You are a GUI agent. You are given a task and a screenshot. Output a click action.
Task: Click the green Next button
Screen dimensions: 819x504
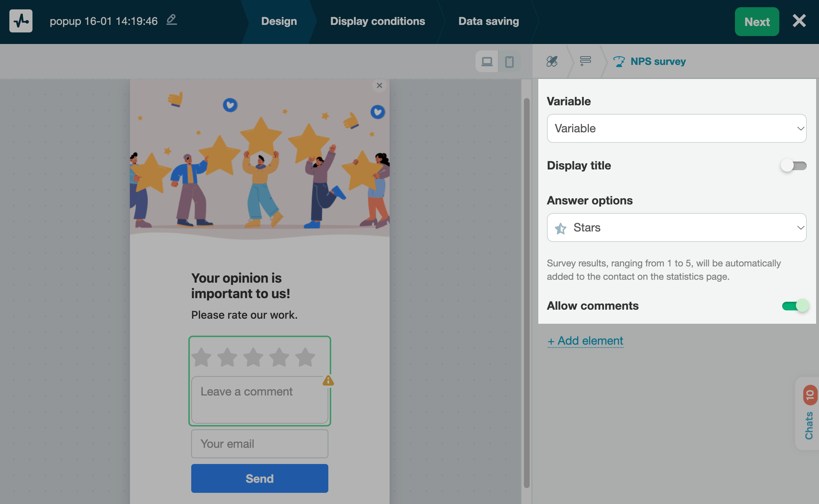click(x=757, y=22)
